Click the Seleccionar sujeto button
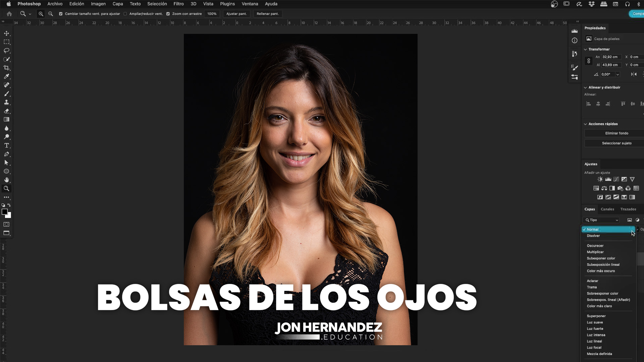 click(616, 143)
